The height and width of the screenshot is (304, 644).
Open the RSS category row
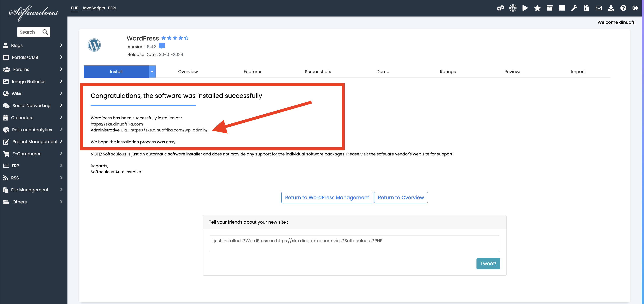(34, 178)
